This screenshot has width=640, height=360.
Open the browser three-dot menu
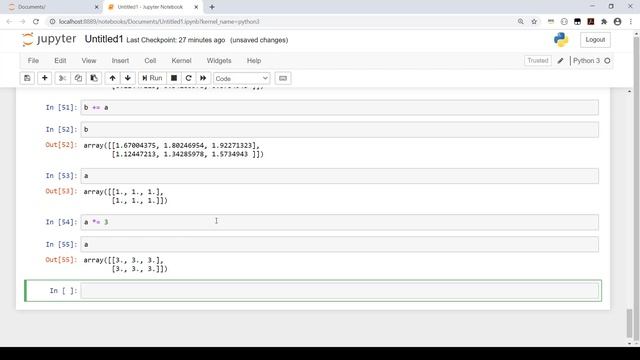(631, 22)
